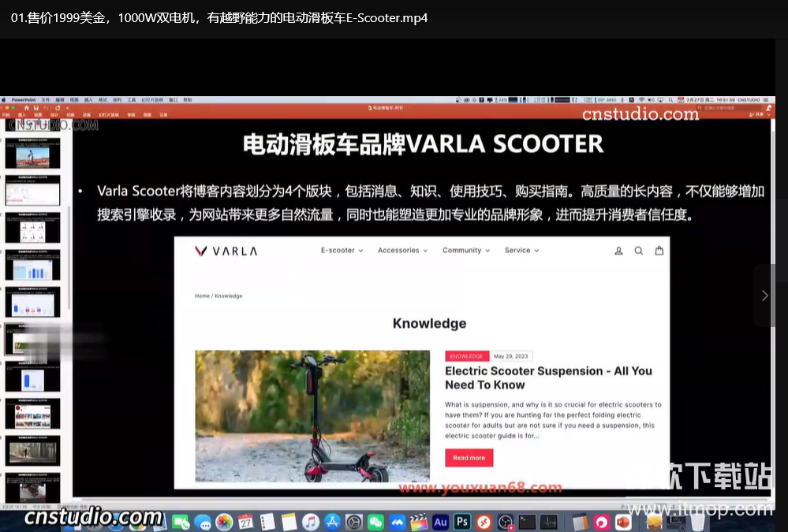The image size is (788, 532).
Task: Open the Terminal icon in dock
Action: point(527,523)
